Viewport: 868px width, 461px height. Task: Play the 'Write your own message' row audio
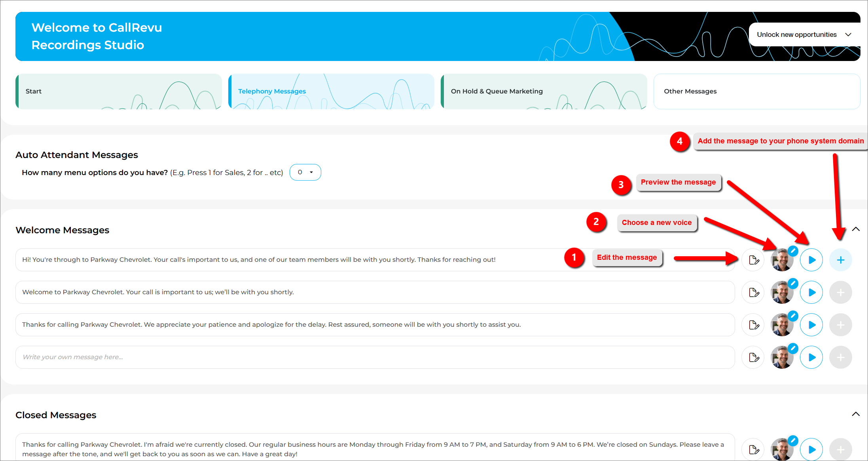tap(811, 357)
